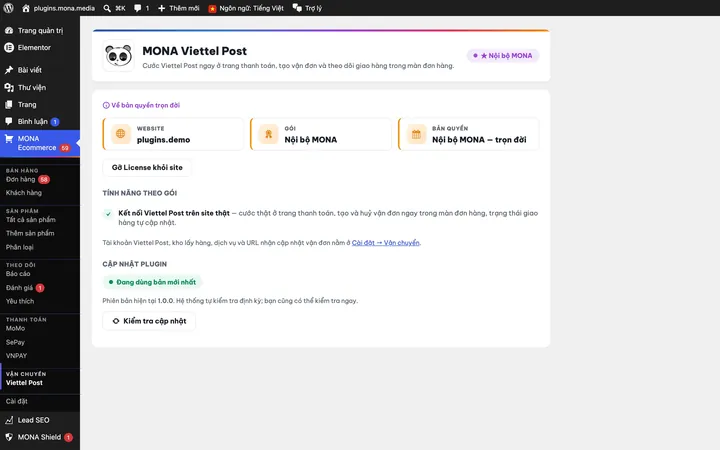The image size is (720, 450).
Task: Click the Trang pages icon
Action: (9, 105)
